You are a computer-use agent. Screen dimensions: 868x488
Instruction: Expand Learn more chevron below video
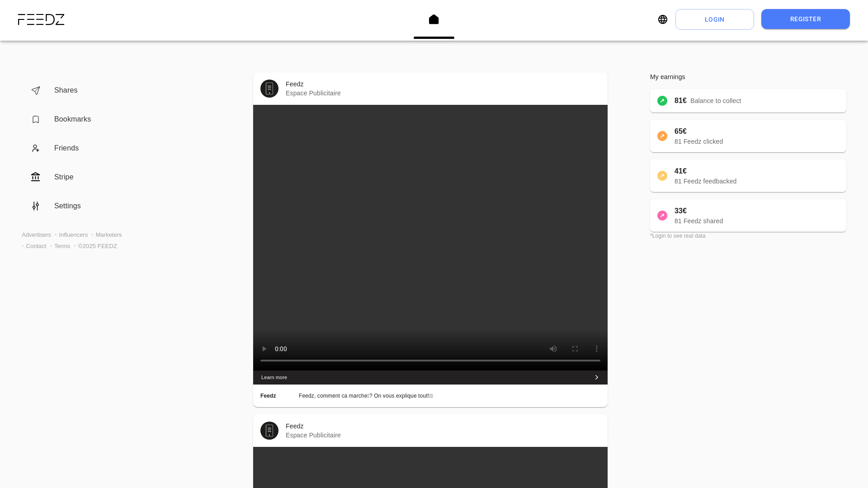(596, 377)
